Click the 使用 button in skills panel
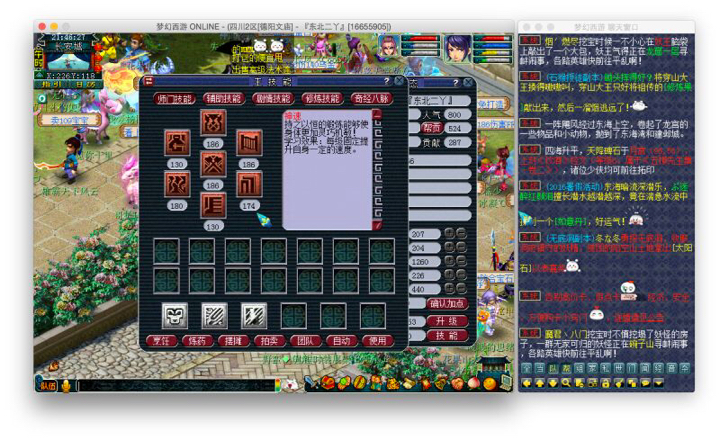Screen dimensions: 720x441 [x=377, y=340]
